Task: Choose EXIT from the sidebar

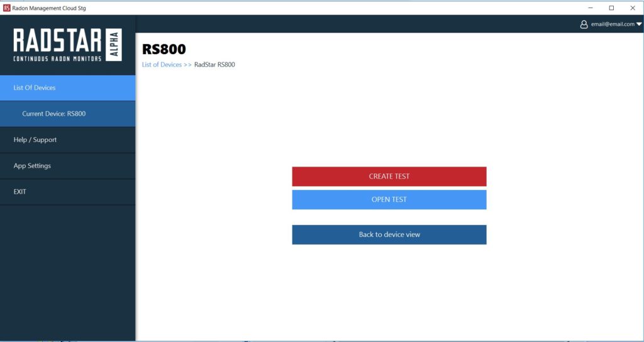Action: 67,192
